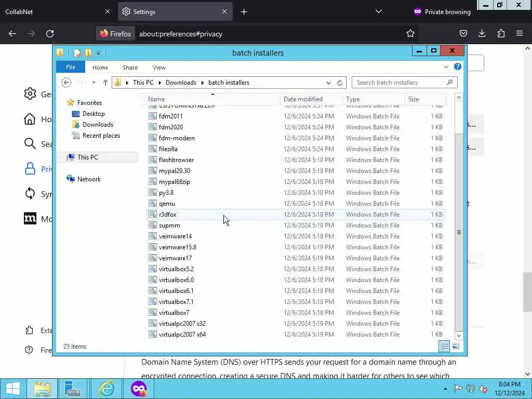
Task: Click the batch file icon beside filezilla
Action: (x=153, y=149)
